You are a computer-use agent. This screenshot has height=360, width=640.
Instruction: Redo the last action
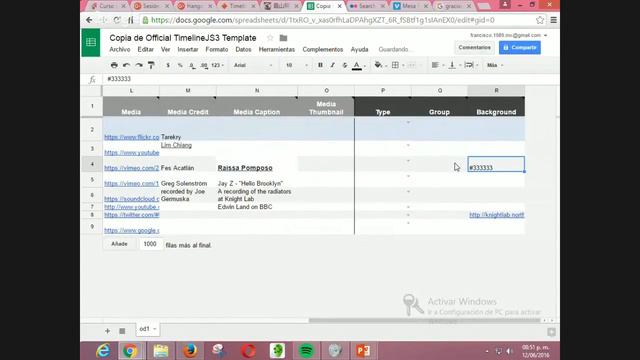tap(139, 65)
